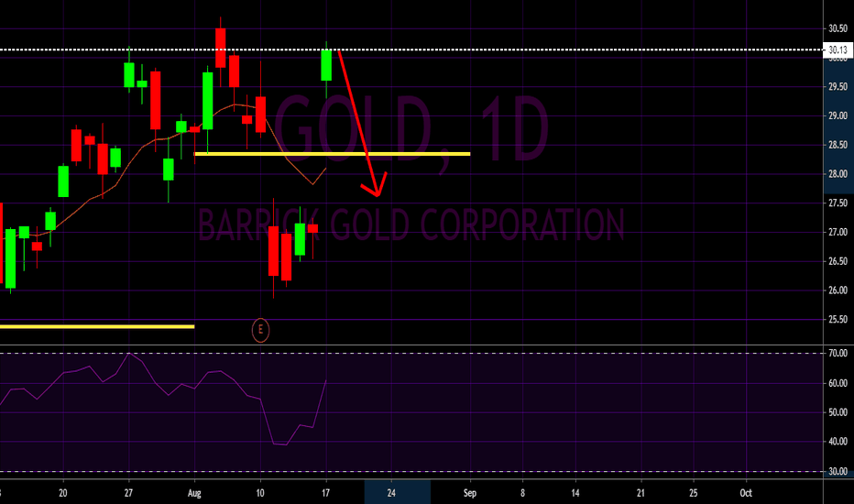Click the 25.50 price axis label
This screenshot has width=854, height=504.
[x=838, y=319]
